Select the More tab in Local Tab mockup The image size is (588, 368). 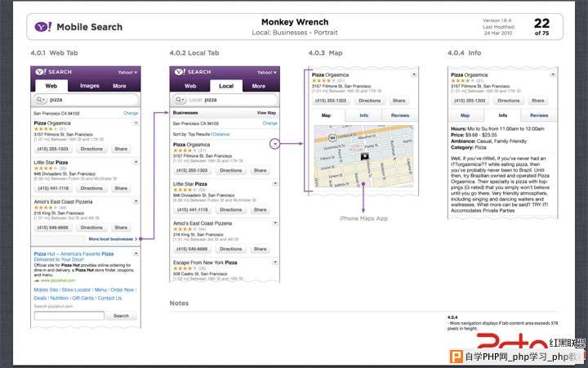tap(258, 86)
